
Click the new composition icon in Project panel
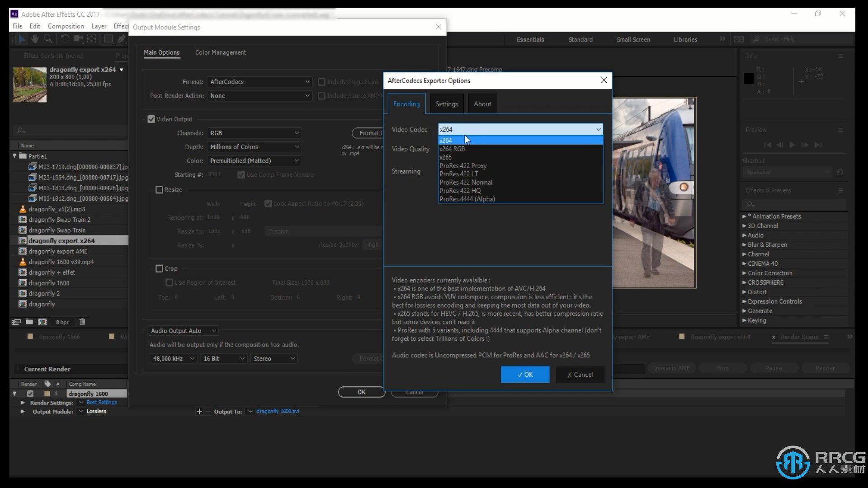42,322
